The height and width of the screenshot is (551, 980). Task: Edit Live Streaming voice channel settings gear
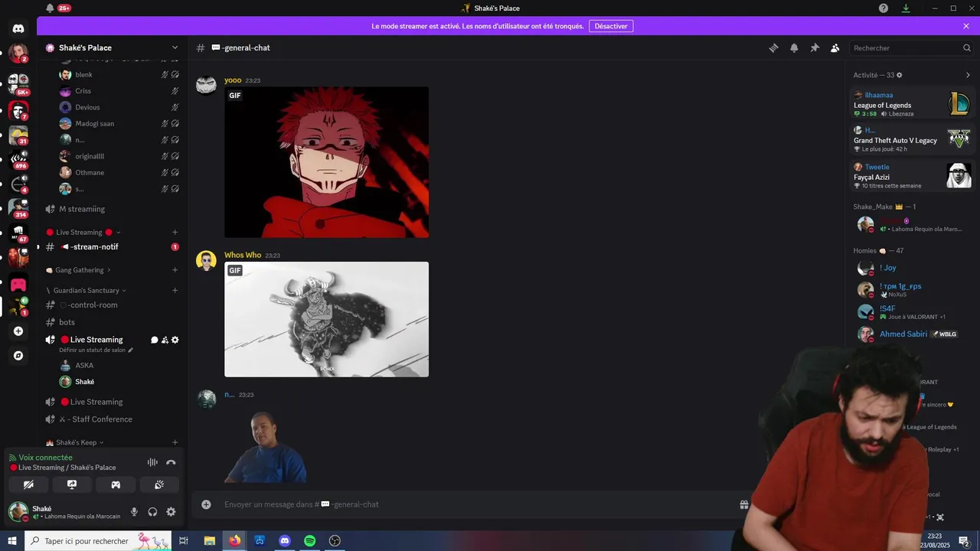click(175, 340)
